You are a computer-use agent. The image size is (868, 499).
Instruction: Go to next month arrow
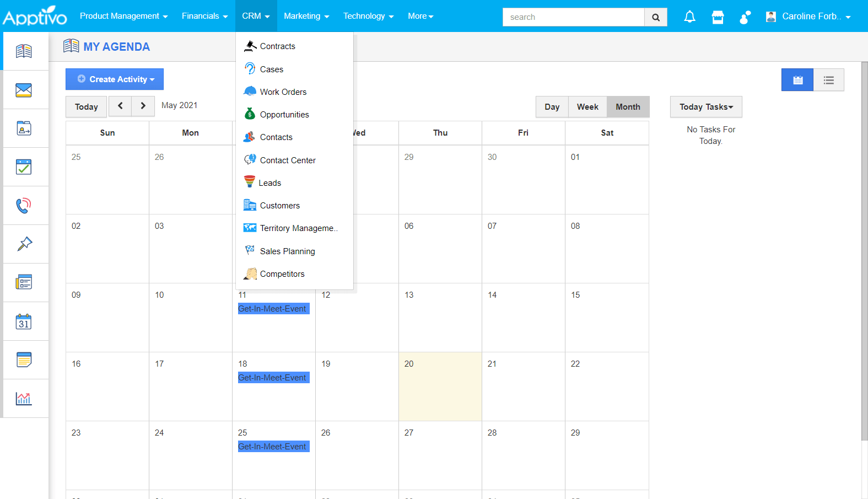click(x=143, y=106)
